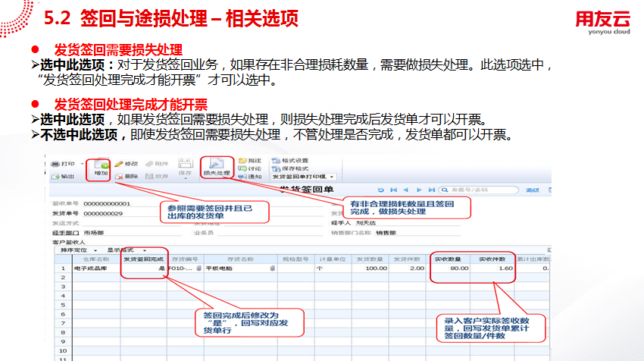The image size is (644, 361).
Task: Click the 销售部门名称 field 销售部
Action: [386, 233]
